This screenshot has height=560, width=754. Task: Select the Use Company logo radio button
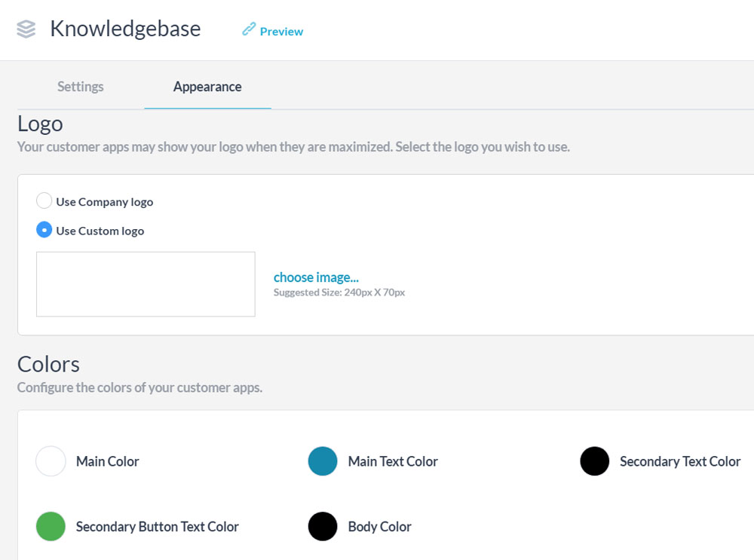(x=44, y=201)
